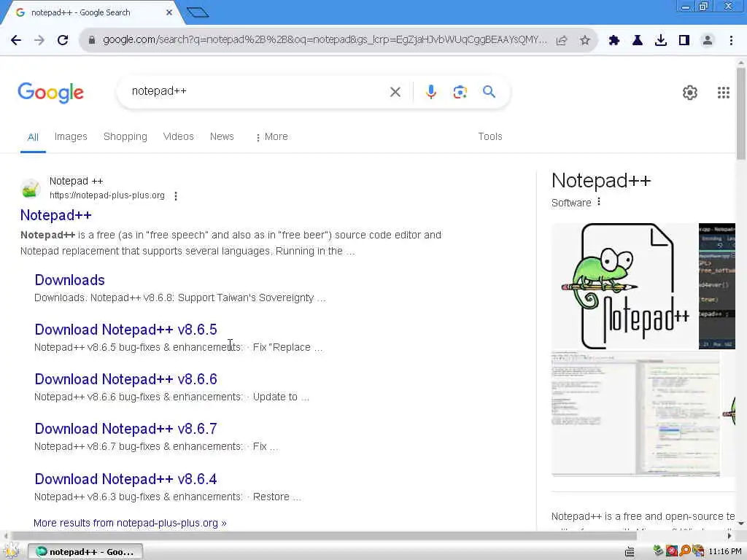Open a new browser tab
The width and height of the screenshot is (747, 560).
[x=198, y=12]
